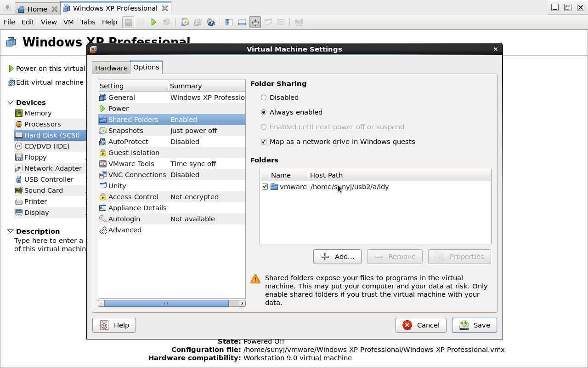Image resolution: width=588 pixels, height=368 pixels.
Task: Select the Access Control setting row
Action: coord(172,197)
